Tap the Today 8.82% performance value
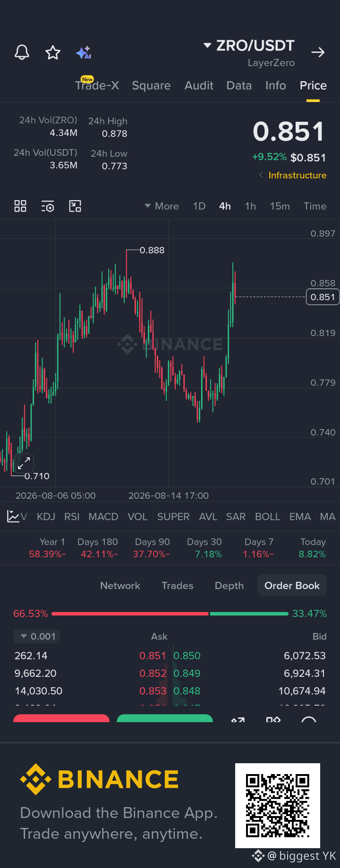The height and width of the screenshot is (868, 340). coord(312,554)
